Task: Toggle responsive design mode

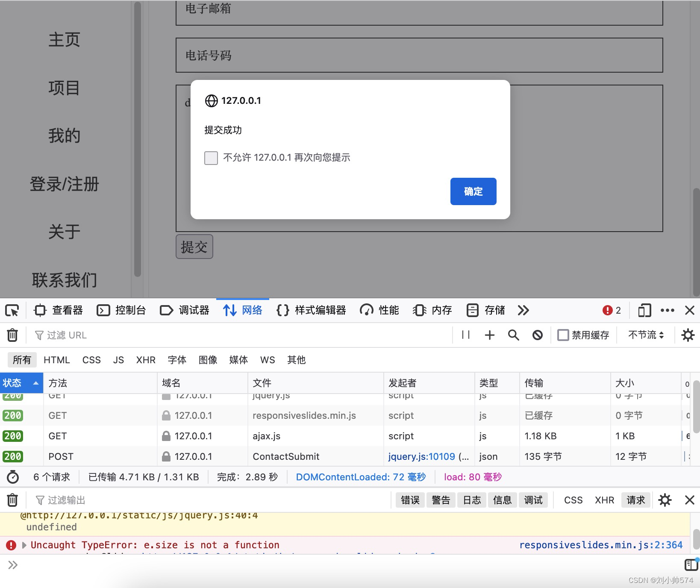Action: click(644, 310)
